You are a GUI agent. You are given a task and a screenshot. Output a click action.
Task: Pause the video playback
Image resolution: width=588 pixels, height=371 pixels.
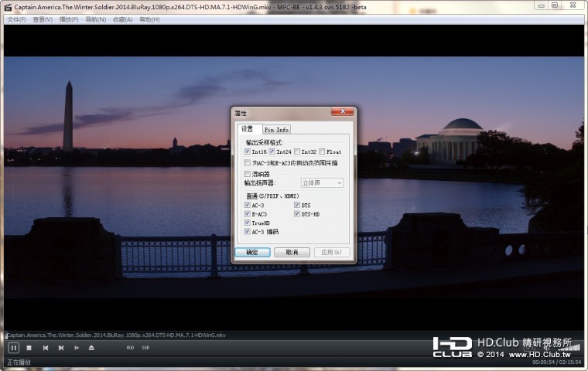(13, 348)
